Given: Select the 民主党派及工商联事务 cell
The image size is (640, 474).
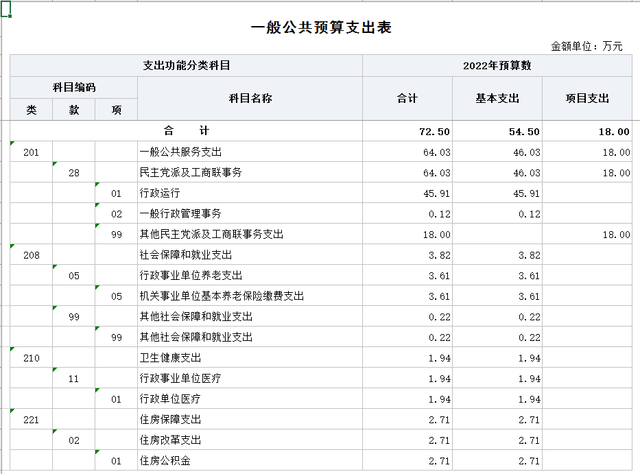Looking at the screenshot, I should tap(250, 173).
